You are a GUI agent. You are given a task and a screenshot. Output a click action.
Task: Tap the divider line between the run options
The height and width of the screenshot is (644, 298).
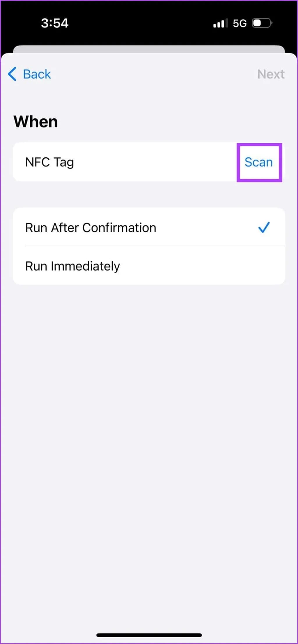coord(155,246)
